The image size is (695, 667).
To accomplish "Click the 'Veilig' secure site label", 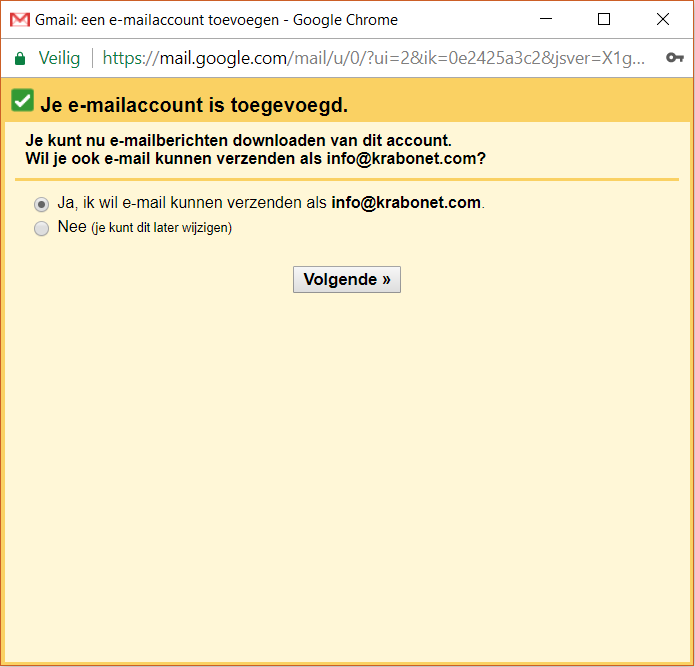I will click(59, 58).
